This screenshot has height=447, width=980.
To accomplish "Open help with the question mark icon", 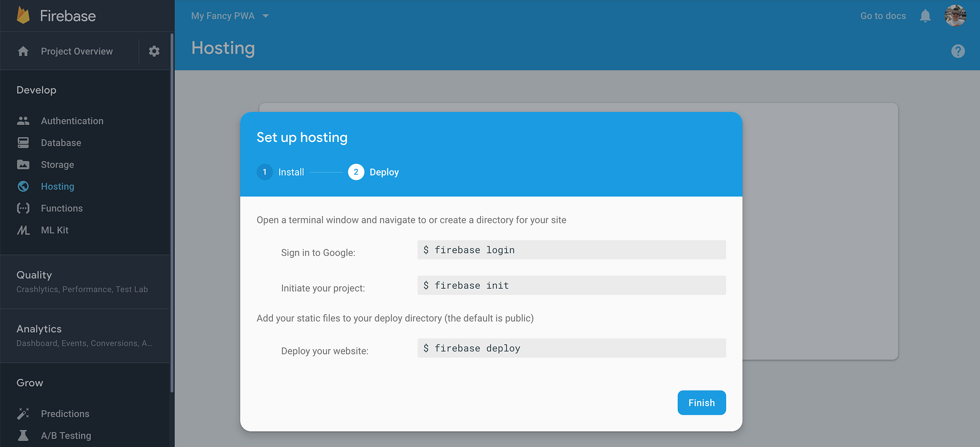I will click(x=958, y=51).
